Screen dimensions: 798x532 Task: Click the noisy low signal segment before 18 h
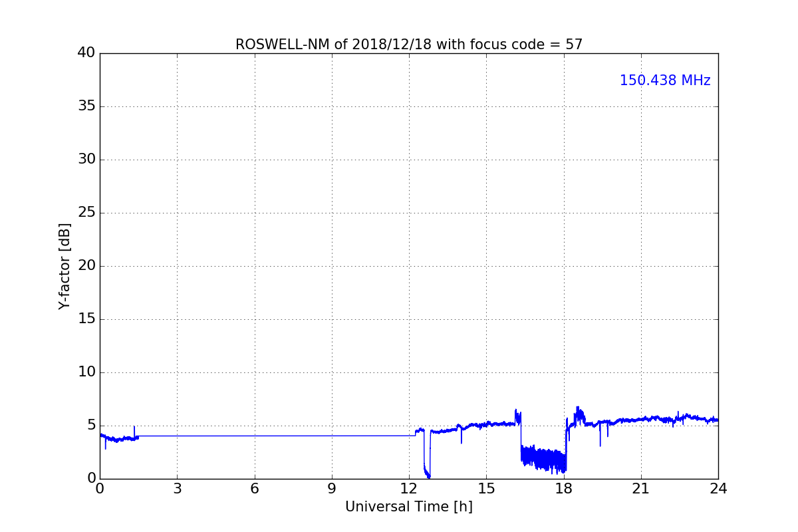[x=543, y=459]
